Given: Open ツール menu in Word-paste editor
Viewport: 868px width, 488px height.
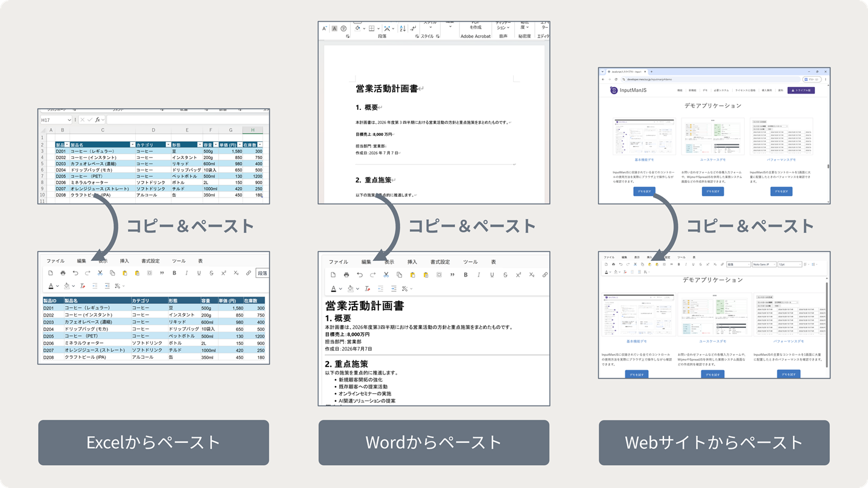Looking at the screenshot, I should 470,262.
